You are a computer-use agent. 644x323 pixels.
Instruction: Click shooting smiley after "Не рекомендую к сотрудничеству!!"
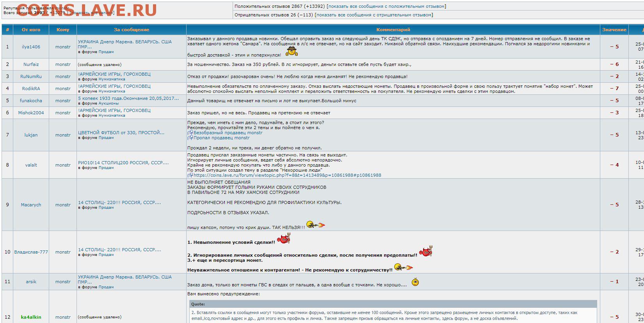point(404,268)
